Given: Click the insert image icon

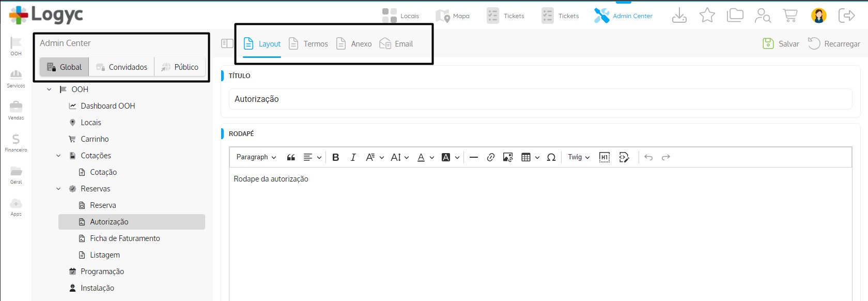Looking at the screenshot, I should 507,157.
